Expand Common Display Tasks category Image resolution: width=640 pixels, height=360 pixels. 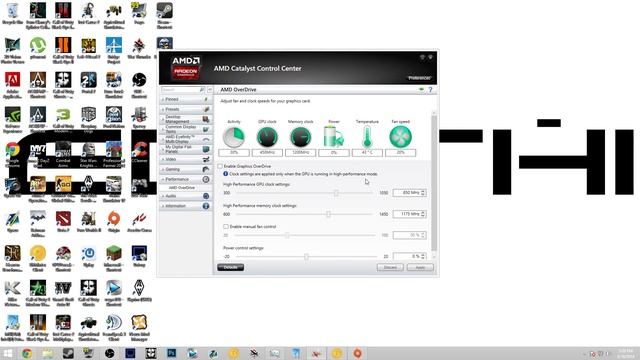[x=186, y=129]
